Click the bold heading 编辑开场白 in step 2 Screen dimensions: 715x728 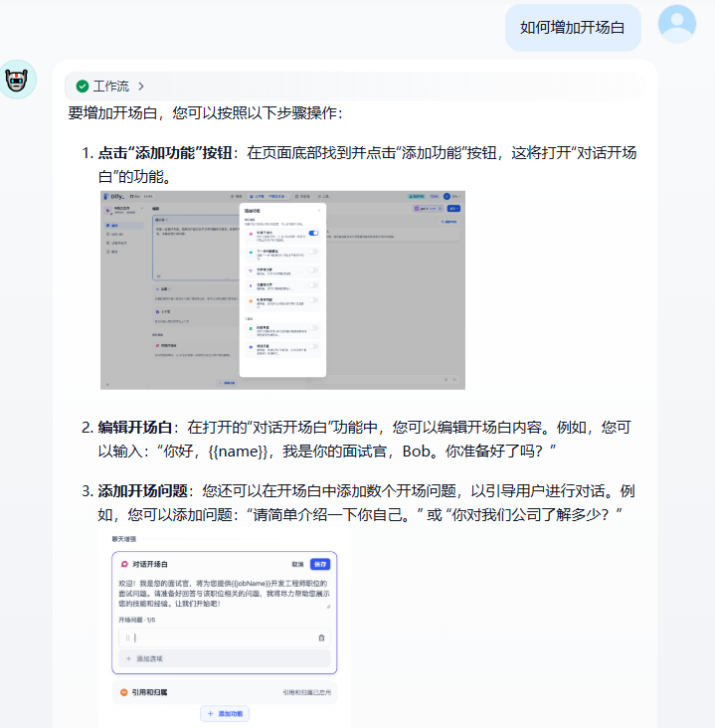coord(135,427)
